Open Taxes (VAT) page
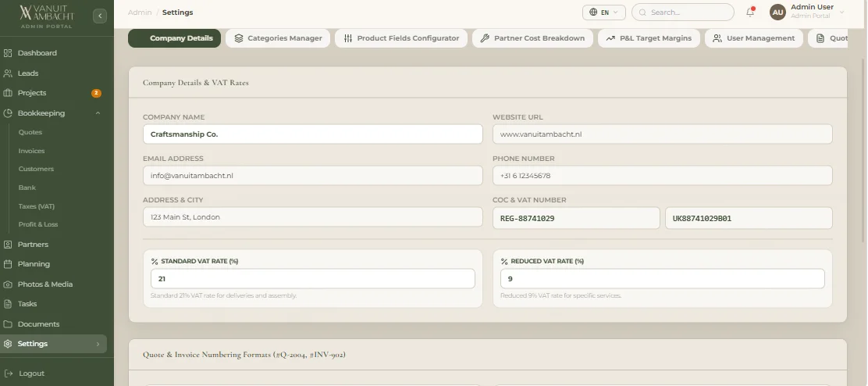This screenshot has height=386, width=868. pyautogui.click(x=37, y=206)
